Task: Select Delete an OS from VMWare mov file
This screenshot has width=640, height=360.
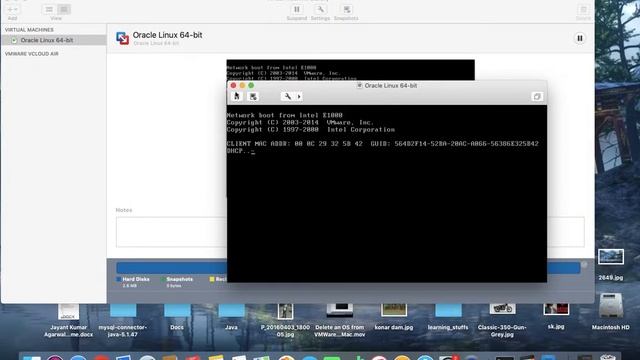Action: point(340,321)
